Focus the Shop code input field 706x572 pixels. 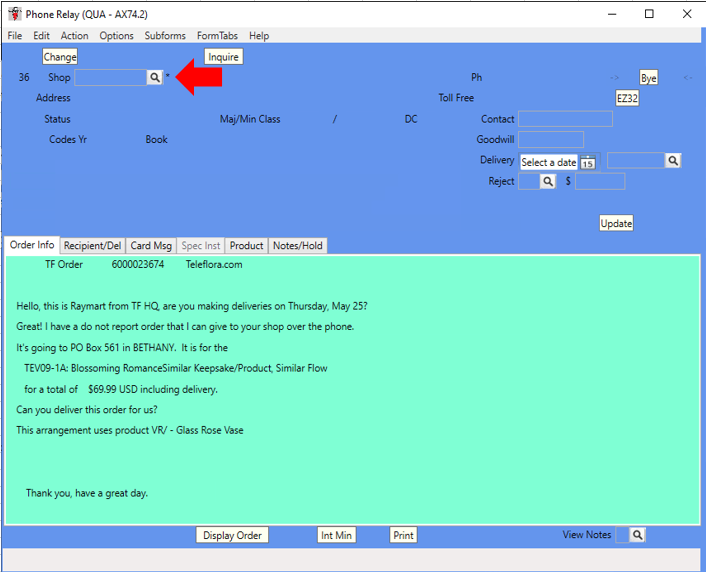click(x=111, y=77)
